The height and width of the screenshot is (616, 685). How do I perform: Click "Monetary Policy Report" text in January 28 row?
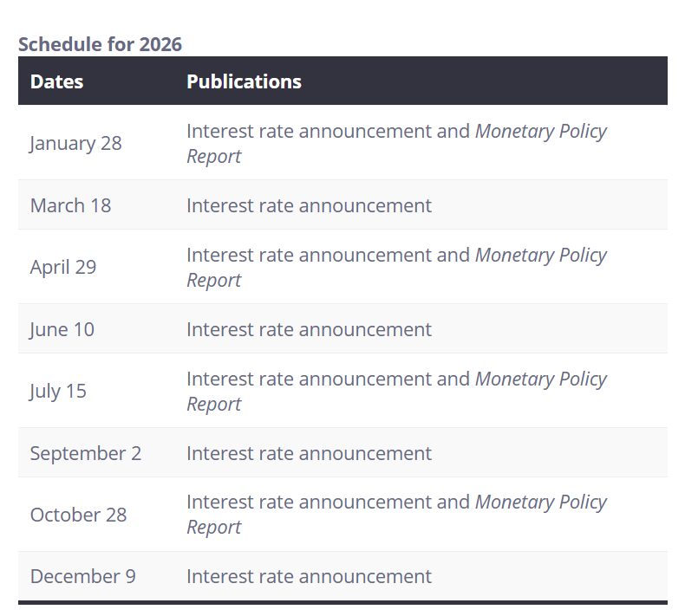(x=540, y=132)
